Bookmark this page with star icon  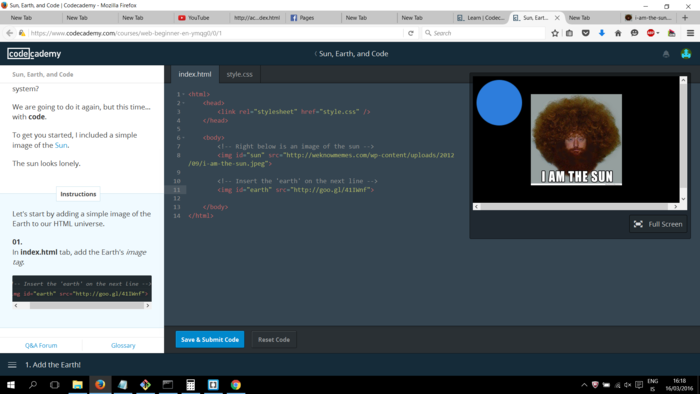[555, 33]
